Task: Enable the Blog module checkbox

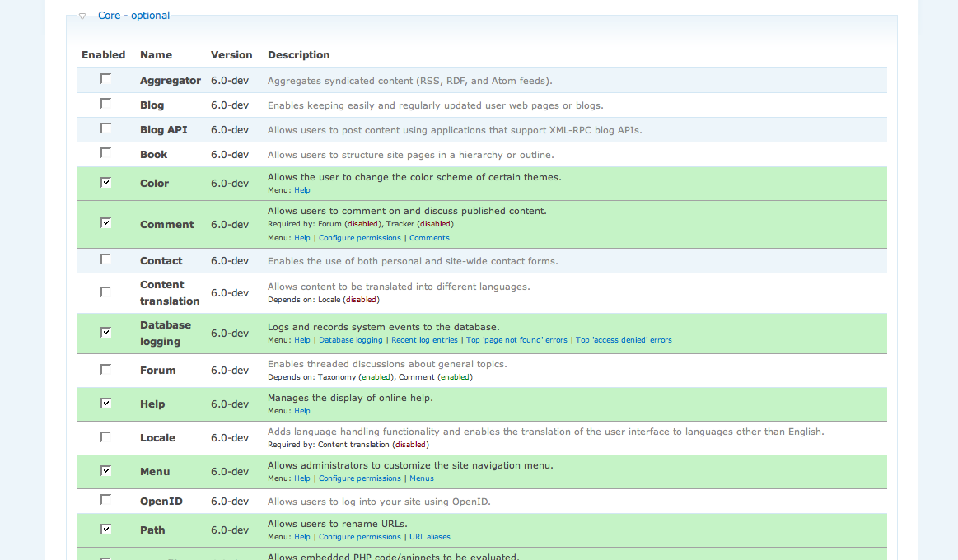Action: (105, 104)
